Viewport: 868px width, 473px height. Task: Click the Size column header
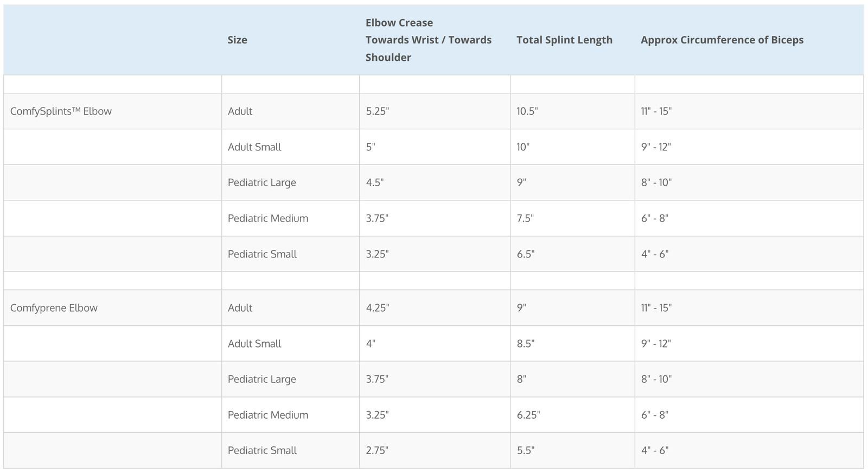pyautogui.click(x=237, y=40)
